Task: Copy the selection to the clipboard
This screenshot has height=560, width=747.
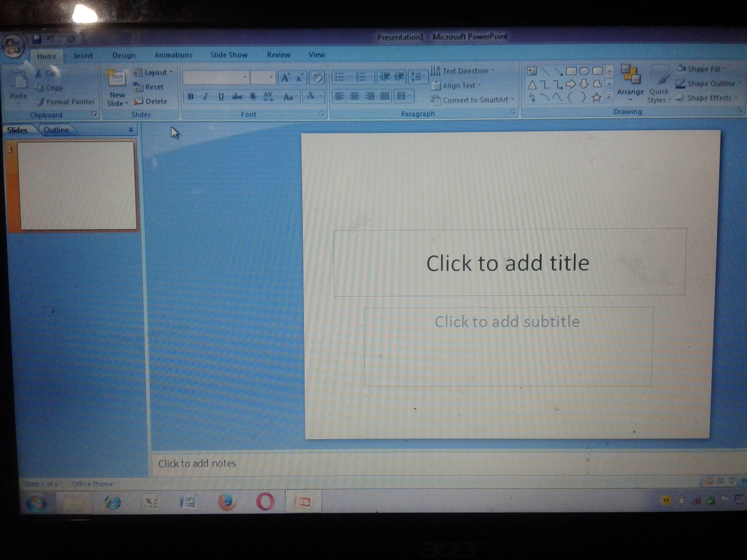Action: coord(49,87)
